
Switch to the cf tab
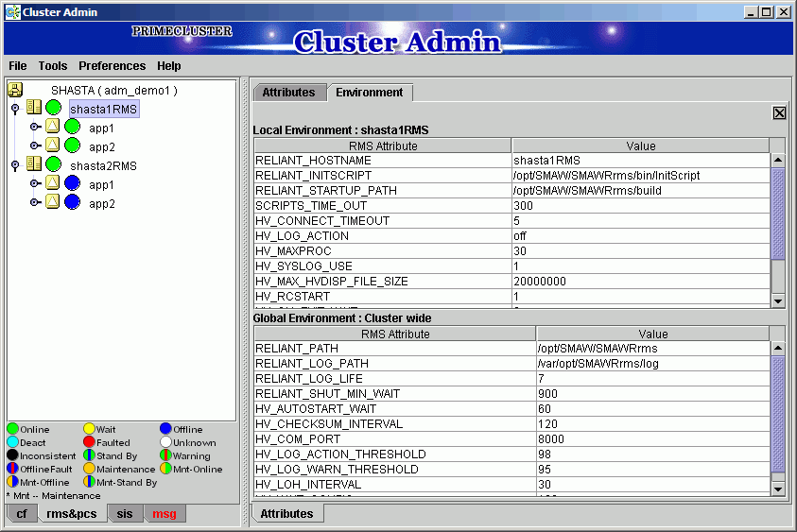click(x=22, y=514)
